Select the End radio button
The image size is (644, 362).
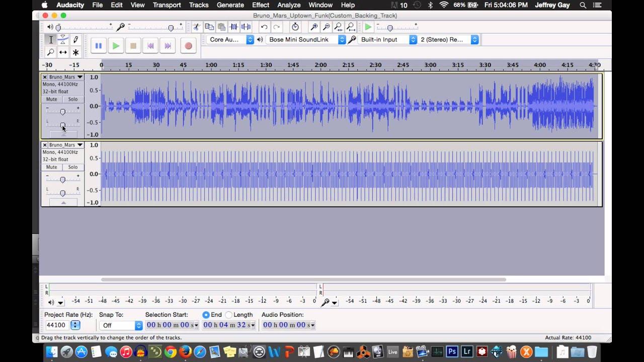tap(206, 315)
